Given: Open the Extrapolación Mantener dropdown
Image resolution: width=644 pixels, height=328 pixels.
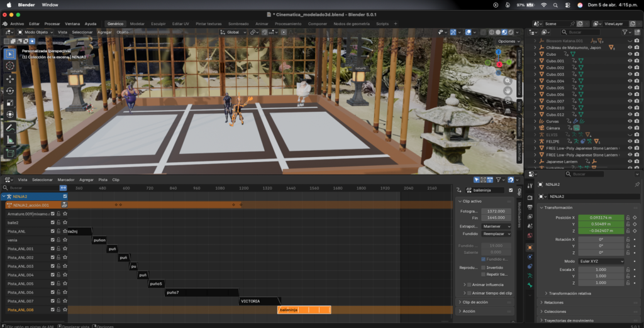Looking at the screenshot, I should (x=496, y=226).
